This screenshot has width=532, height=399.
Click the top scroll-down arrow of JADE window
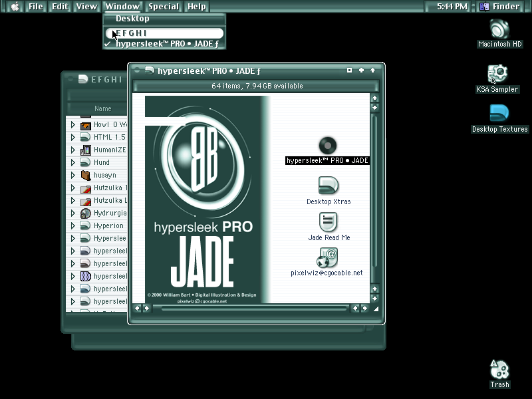click(x=374, y=108)
